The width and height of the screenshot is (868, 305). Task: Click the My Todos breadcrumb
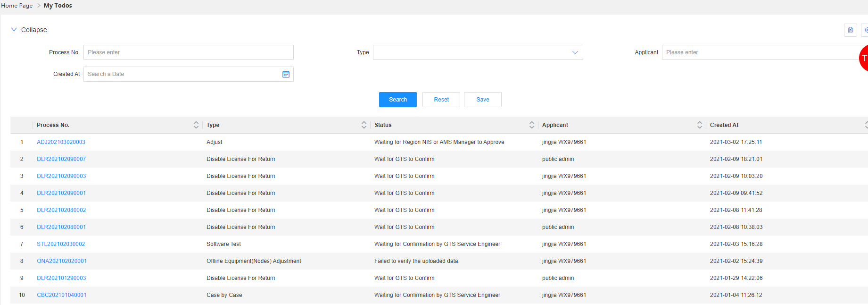click(x=58, y=6)
